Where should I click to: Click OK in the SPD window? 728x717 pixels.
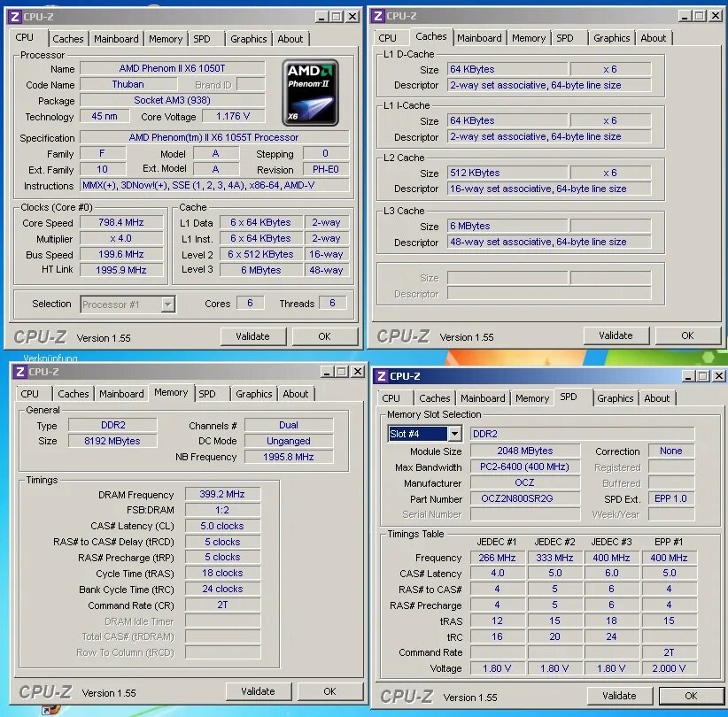pos(692,696)
